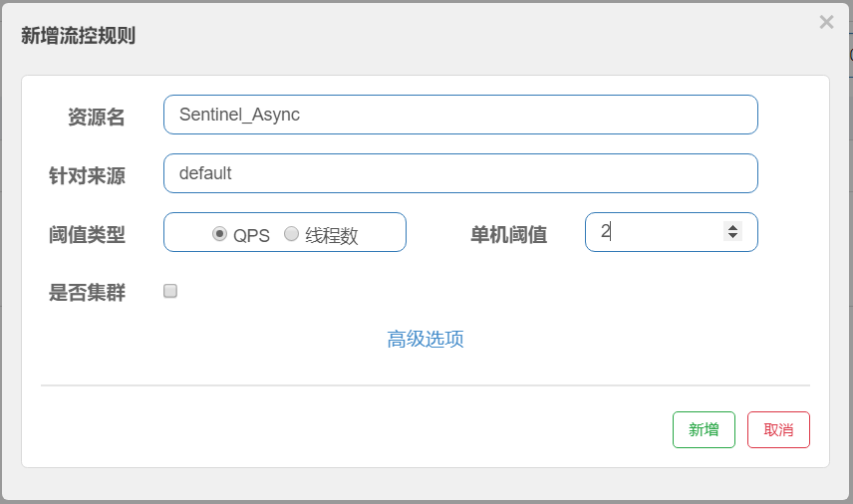The width and height of the screenshot is (853, 504).
Task: Close the 新增流控规则 dialog with X
Action: coord(826,22)
